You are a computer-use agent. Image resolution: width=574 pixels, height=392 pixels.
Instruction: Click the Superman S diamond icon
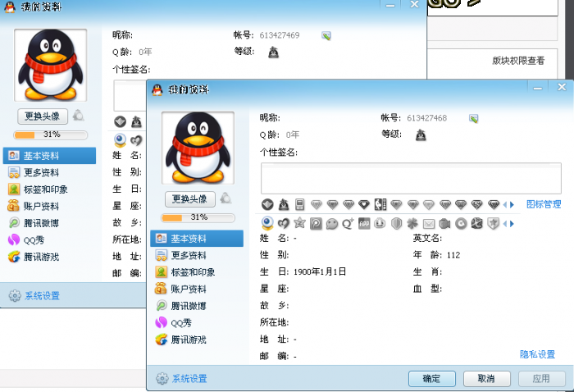coord(477,204)
